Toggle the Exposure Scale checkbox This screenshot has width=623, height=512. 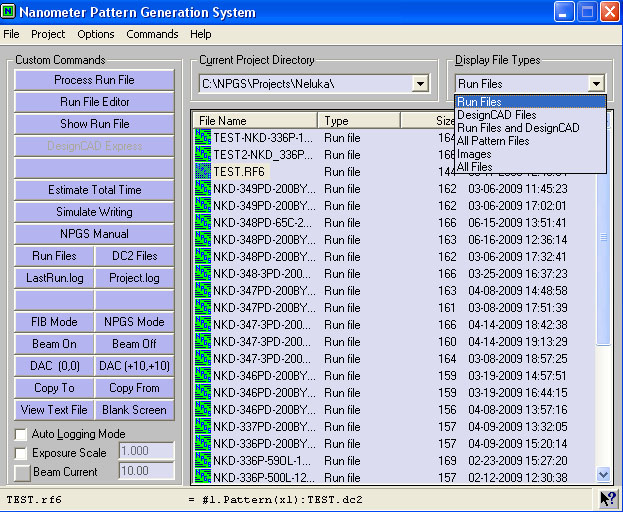[21, 453]
